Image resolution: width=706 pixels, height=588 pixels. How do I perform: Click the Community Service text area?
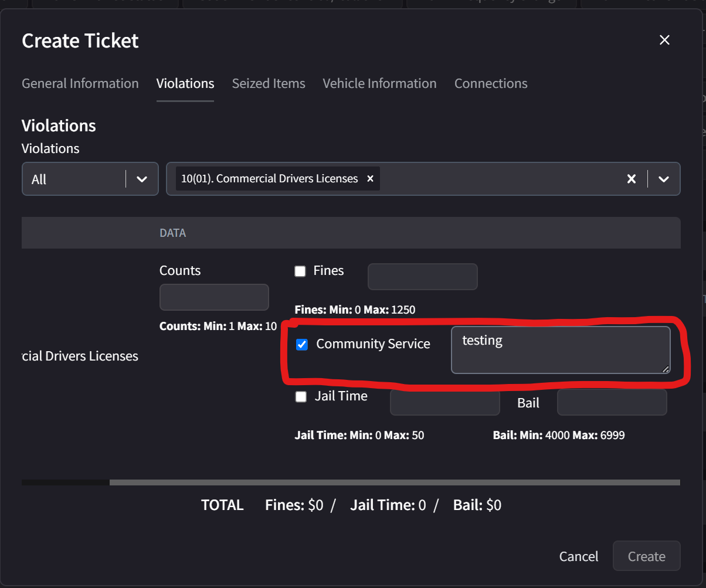[560, 350]
